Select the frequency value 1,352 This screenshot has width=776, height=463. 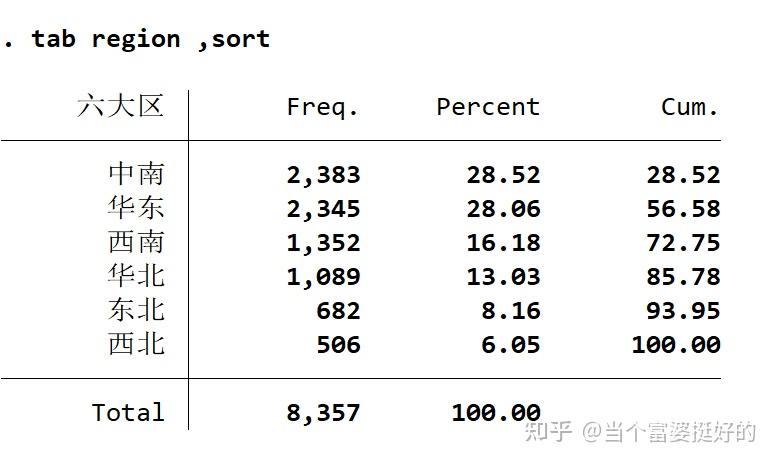click(x=323, y=243)
